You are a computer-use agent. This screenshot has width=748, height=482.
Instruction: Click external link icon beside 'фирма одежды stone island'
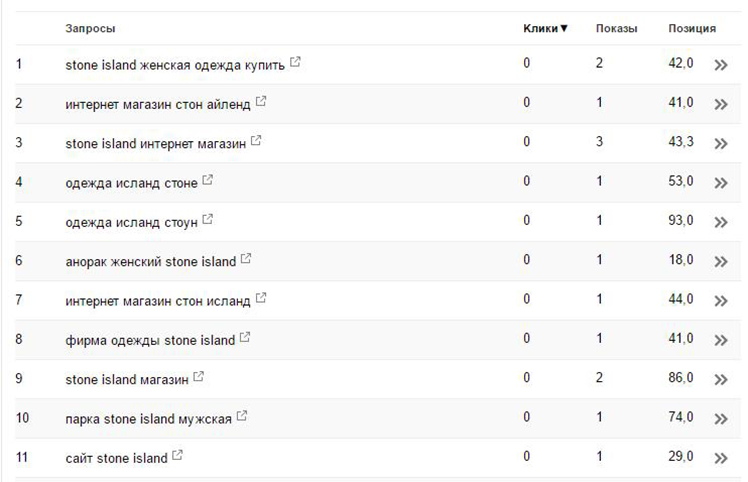[245, 337]
